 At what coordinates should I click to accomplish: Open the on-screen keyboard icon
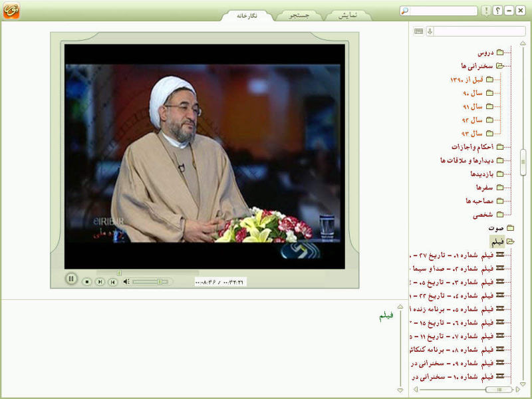[x=418, y=31]
